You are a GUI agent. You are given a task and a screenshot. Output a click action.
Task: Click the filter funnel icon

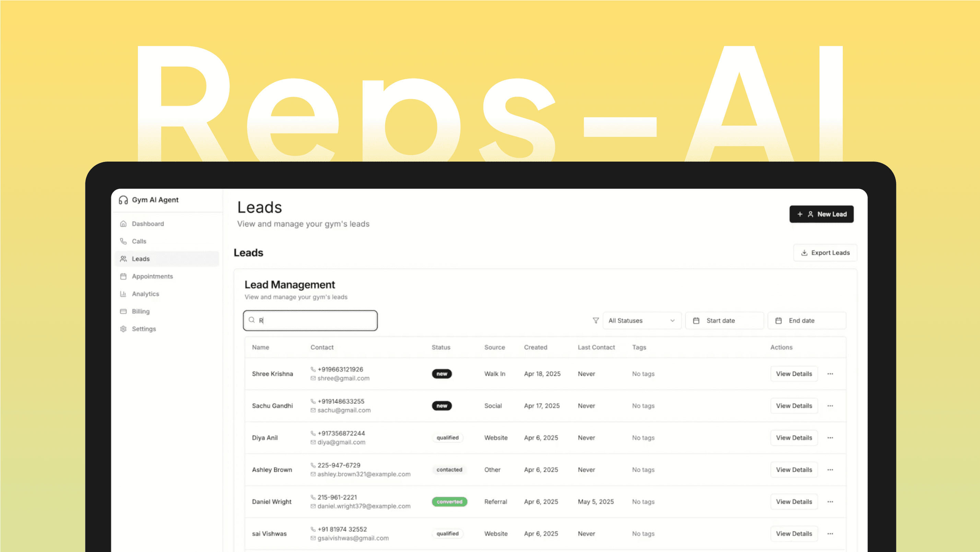pyautogui.click(x=596, y=321)
